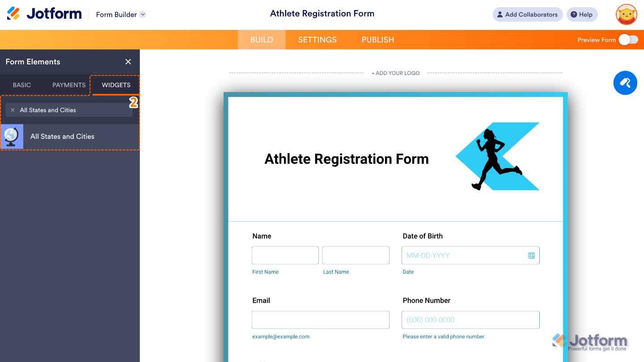The image size is (644, 362).
Task: Open the Form Designer with the blue roller icon
Action: [625, 83]
